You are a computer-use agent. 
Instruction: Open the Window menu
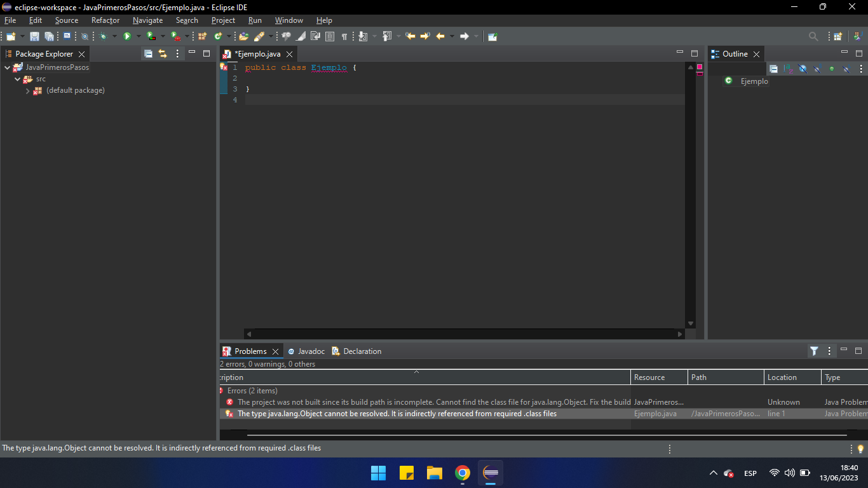pyautogui.click(x=289, y=20)
